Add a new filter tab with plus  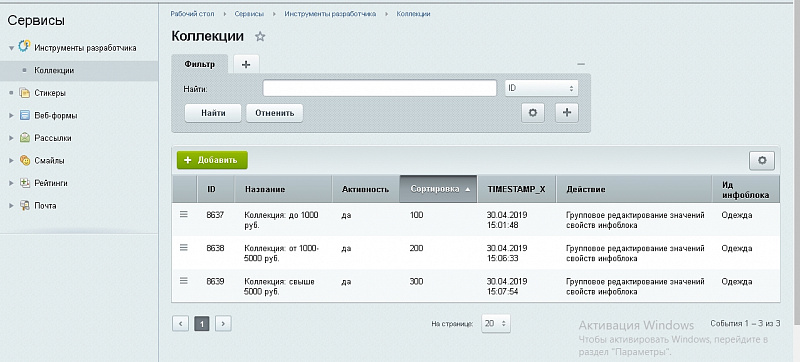pyautogui.click(x=246, y=64)
